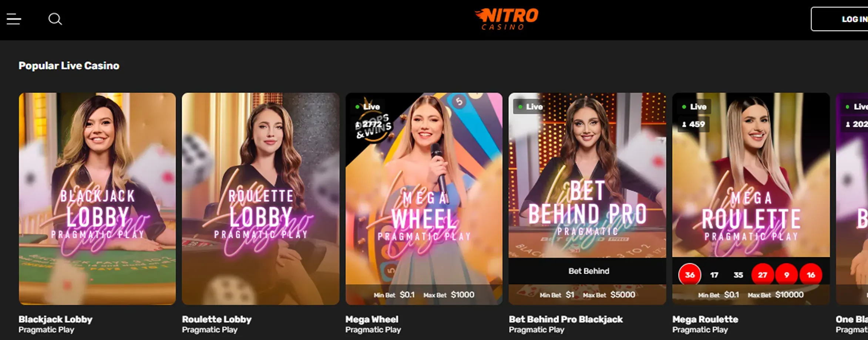Click the Bet Behind Pro Blackjack title
Screen dimensions: 868x340
click(566, 319)
